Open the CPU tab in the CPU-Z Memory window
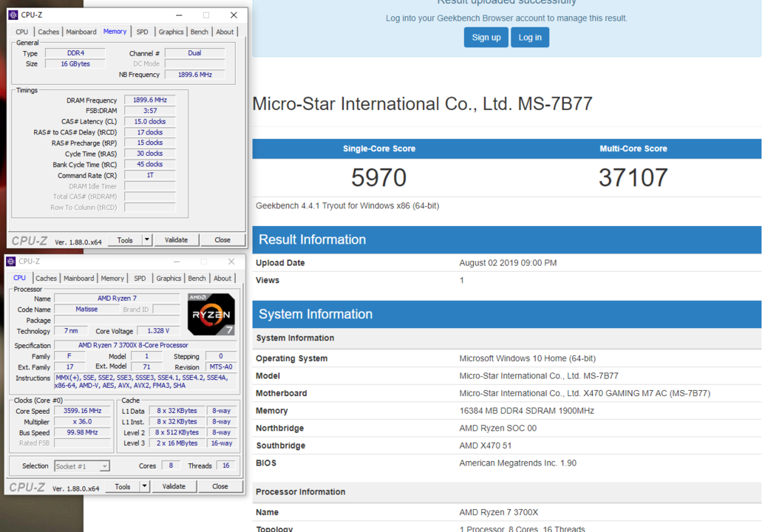Image resolution: width=782 pixels, height=532 pixels. (22, 32)
